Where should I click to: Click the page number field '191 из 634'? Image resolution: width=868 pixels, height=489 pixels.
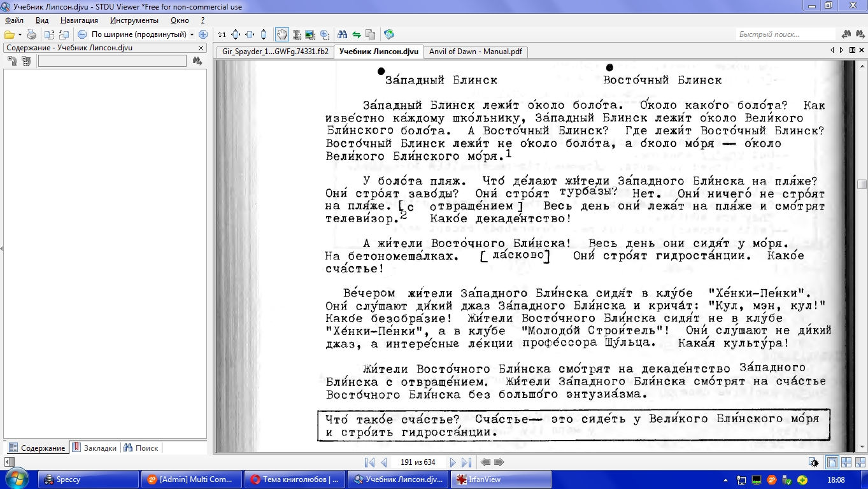pyautogui.click(x=418, y=462)
